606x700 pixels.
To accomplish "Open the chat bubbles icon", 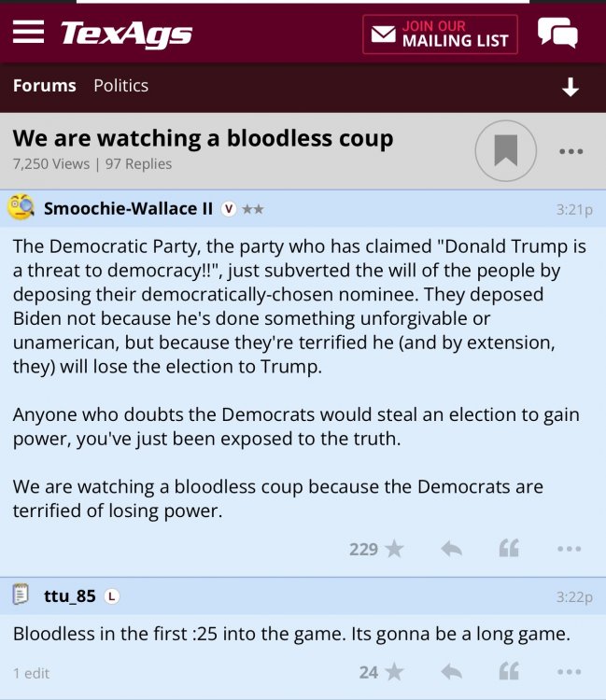I will coord(557,35).
